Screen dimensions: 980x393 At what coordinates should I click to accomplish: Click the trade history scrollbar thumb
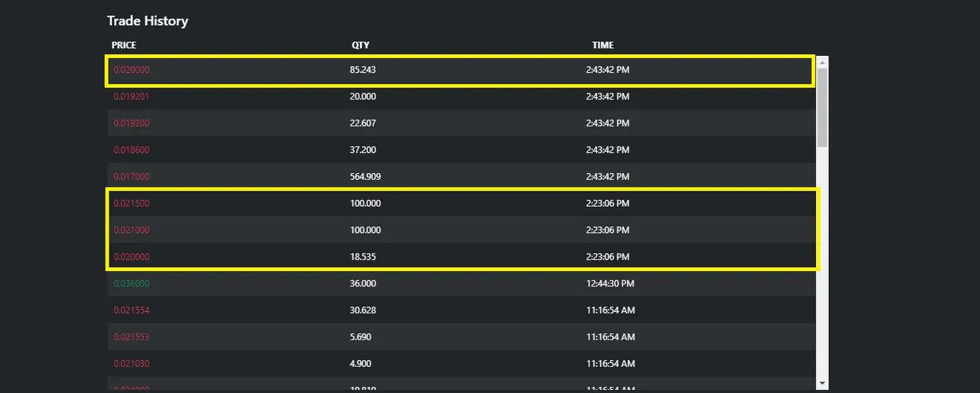click(822, 107)
